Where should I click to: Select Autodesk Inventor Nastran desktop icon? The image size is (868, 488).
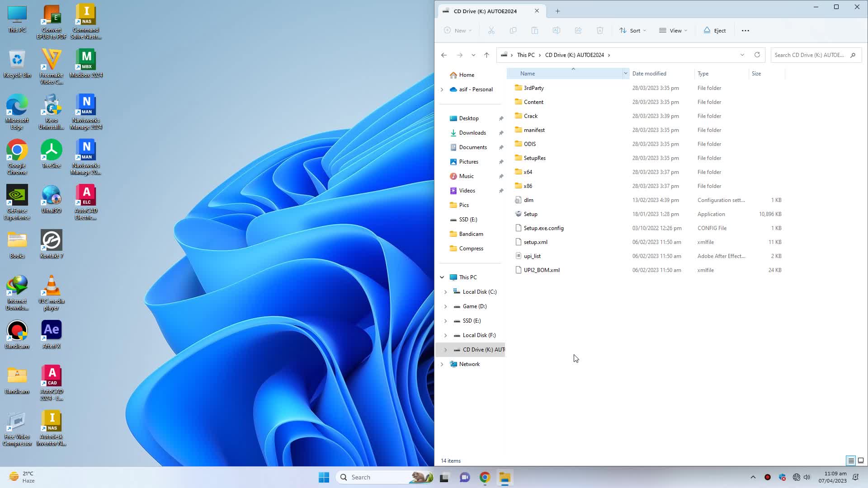[51, 428]
